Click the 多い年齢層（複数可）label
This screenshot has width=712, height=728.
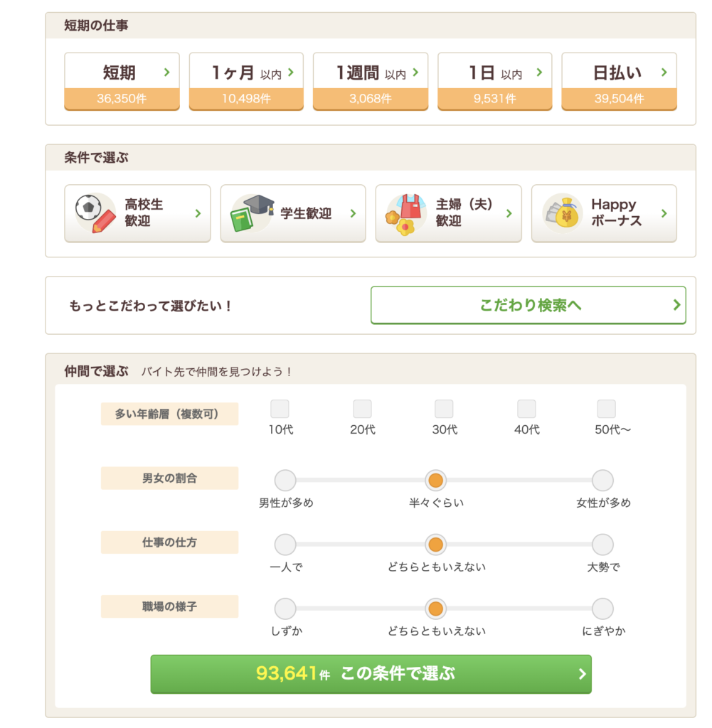[169, 414]
